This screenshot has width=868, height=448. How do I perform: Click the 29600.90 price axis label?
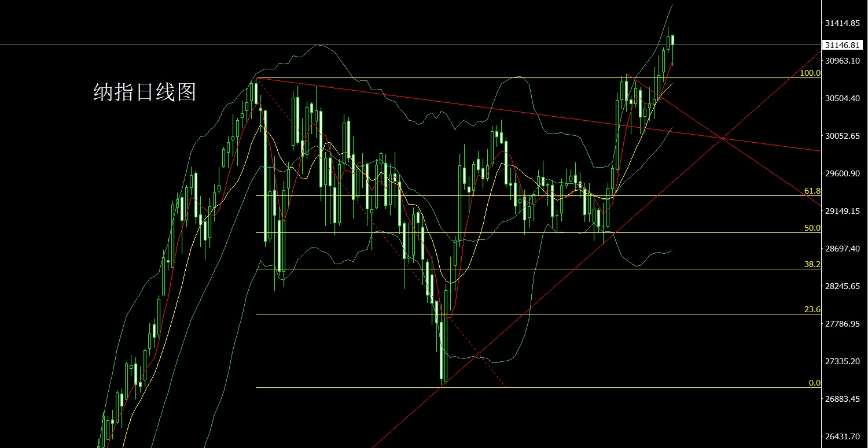point(843,173)
